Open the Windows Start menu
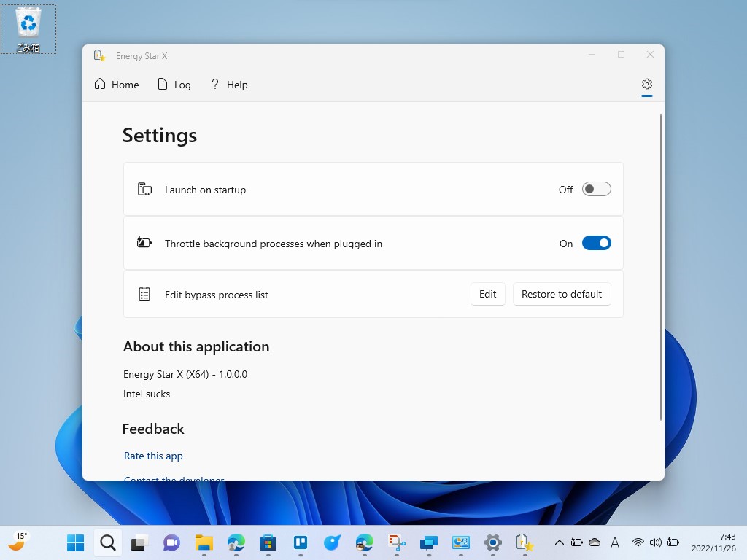The height and width of the screenshot is (560, 747). [x=75, y=542]
